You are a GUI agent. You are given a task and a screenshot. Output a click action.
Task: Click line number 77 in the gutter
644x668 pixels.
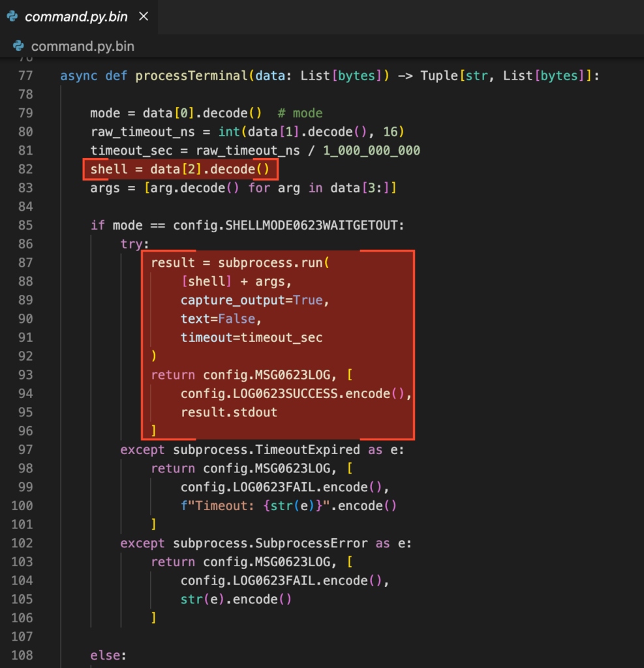pyautogui.click(x=25, y=76)
